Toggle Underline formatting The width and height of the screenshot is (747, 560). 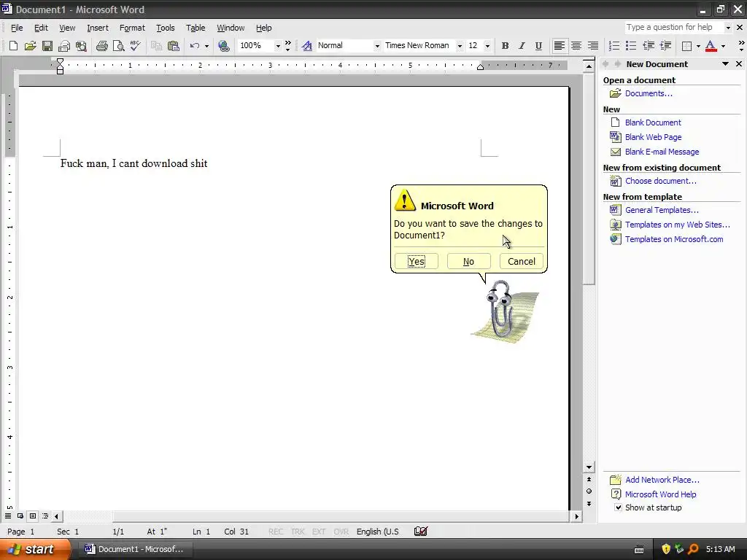coord(538,46)
